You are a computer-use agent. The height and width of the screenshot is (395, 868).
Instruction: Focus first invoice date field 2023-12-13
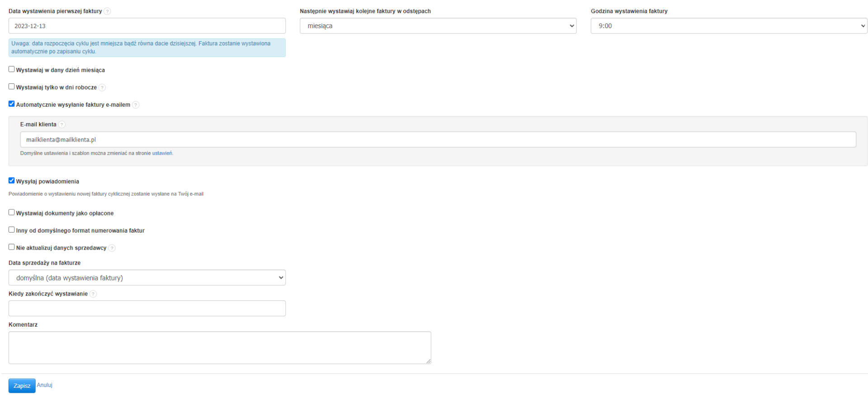[147, 26]
